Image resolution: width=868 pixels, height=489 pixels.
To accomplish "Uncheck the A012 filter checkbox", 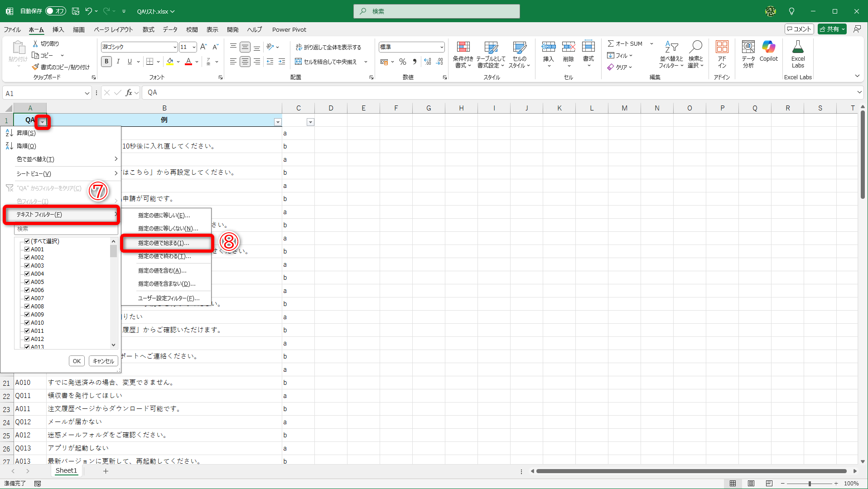I will [x=27, y=339].
